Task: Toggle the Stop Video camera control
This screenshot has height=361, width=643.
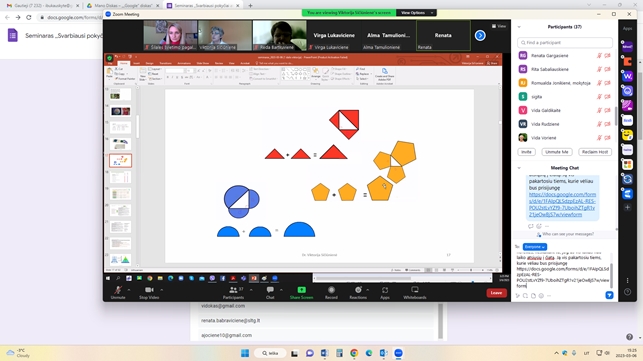Action: (x=149, y=290)
